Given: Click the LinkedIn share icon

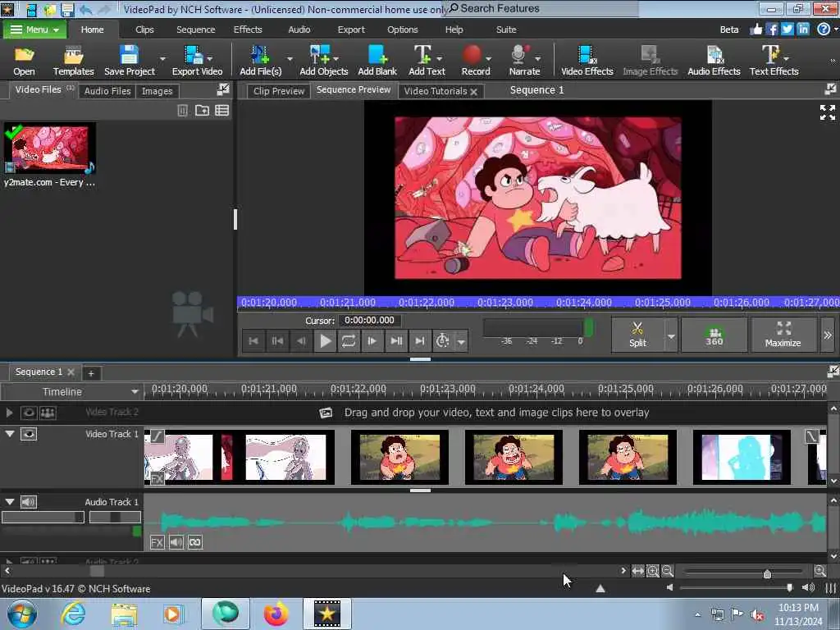Looking at the screenshot, I should [802, 30].
